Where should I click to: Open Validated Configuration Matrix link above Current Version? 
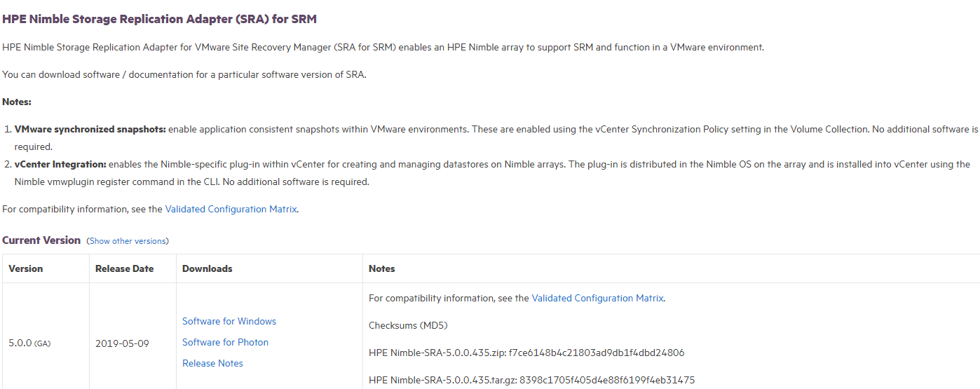tap(231, 209)
